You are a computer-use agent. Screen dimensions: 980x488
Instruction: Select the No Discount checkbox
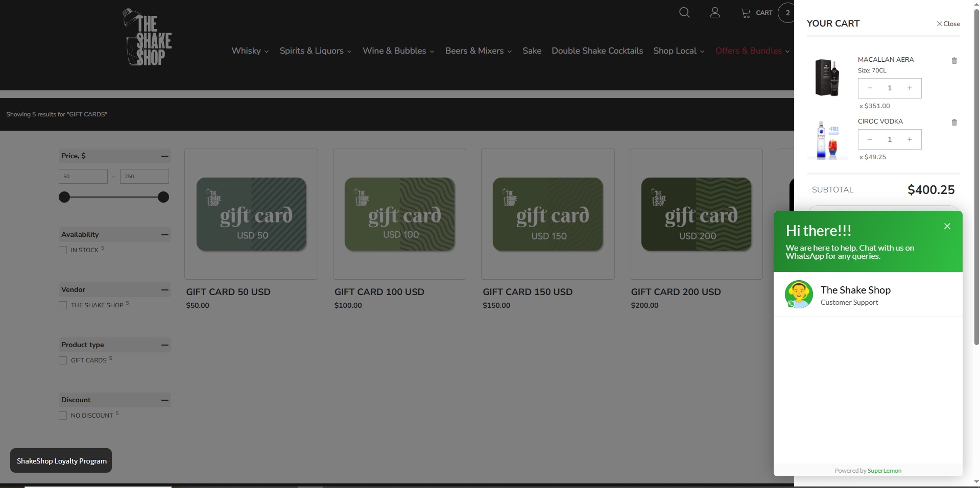(63, 416)
